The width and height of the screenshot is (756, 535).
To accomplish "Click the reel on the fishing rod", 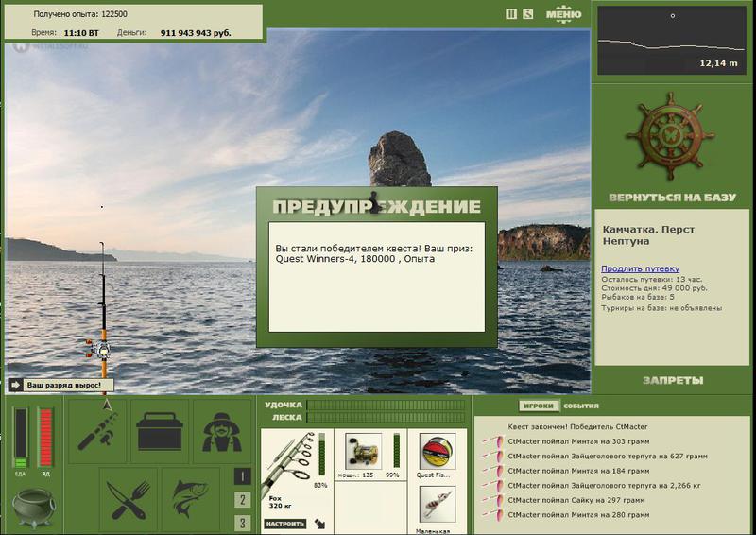I will point(99,349).
